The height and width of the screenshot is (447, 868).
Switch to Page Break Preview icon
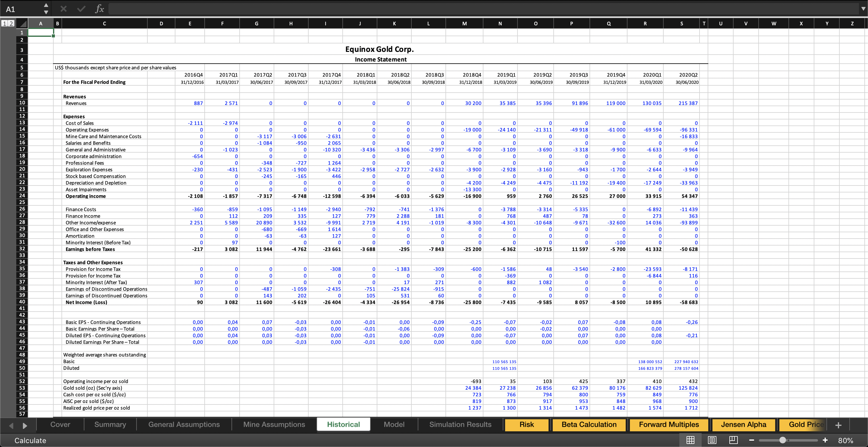coord(734,440)
